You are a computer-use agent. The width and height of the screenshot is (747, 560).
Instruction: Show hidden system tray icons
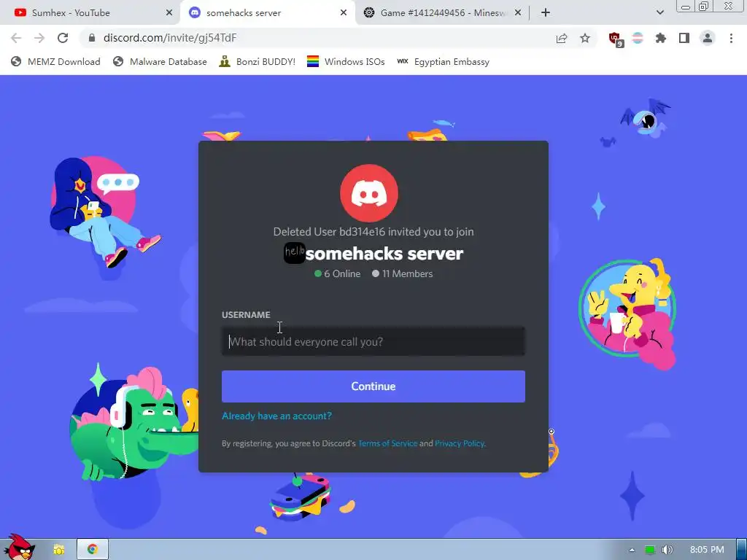(632, 550)
